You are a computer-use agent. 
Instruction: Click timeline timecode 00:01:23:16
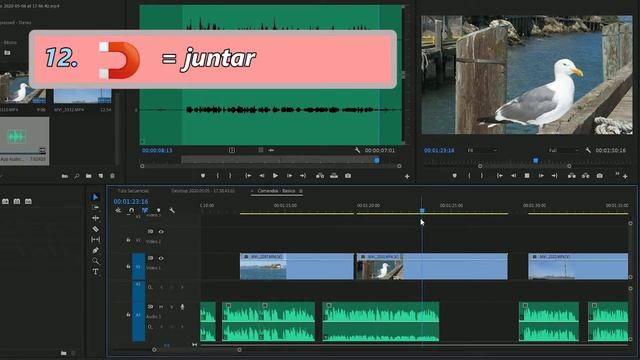[x=131, y=201]
